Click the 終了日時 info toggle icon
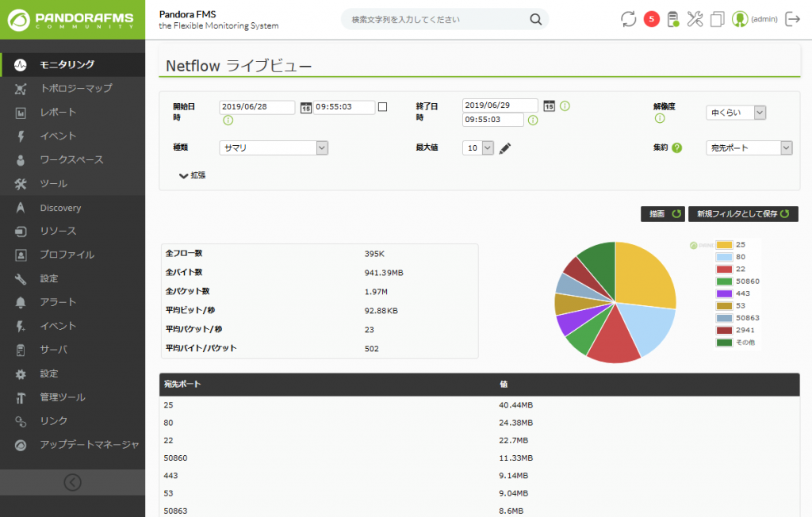The image size is (812, 517). click(564, 104)
